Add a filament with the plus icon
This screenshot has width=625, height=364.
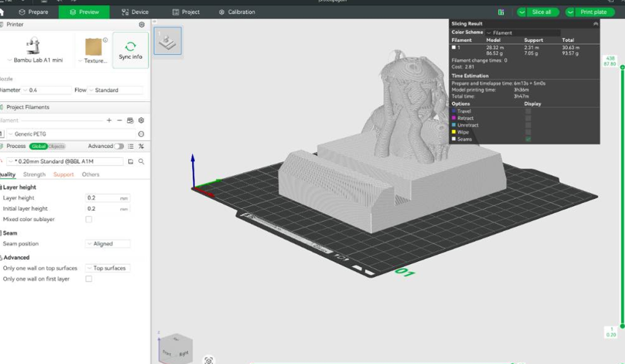109,120
